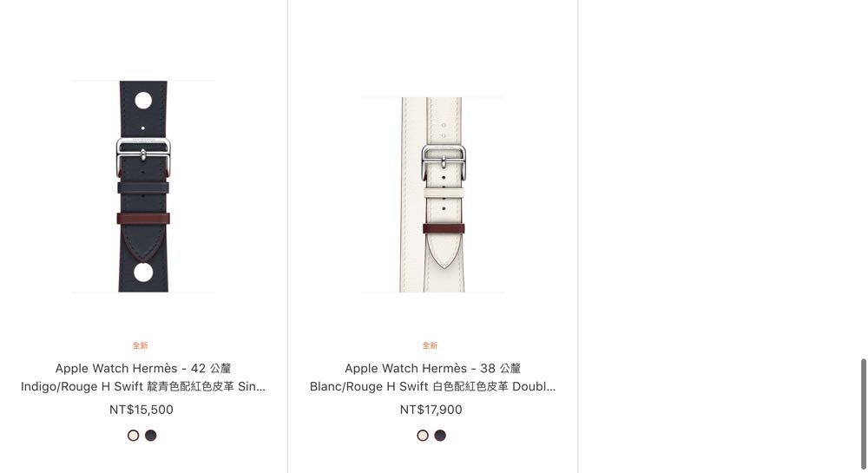Screen dimensions: 868x473
Task: Click the large top hole of the indigo band
Action: [143, 101]
